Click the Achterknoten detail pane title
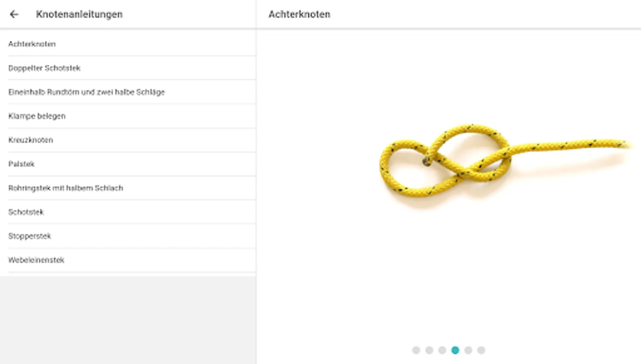 [299, 14]
